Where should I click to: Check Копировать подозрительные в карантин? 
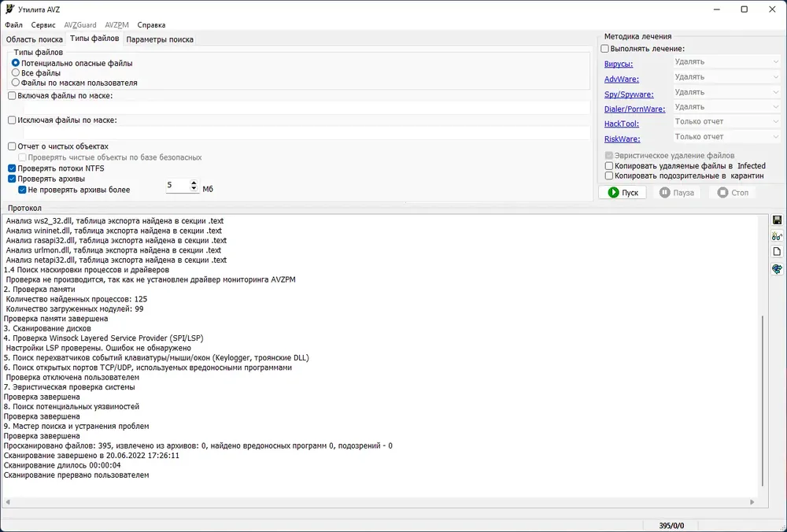point(609,175)
